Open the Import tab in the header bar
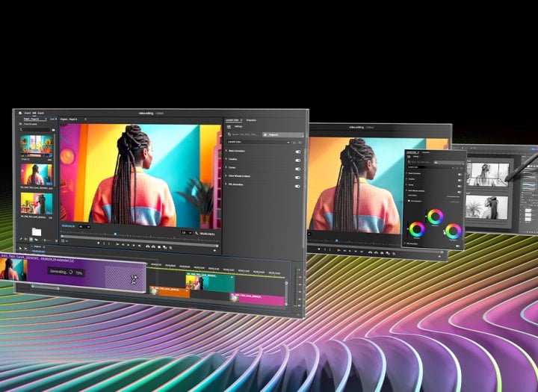The image size is (538, 392). 27,113
